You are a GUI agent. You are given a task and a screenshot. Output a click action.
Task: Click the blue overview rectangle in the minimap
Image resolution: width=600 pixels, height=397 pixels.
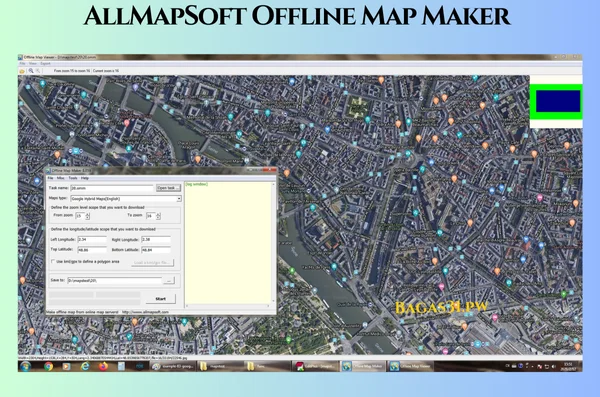coord(558,101)
